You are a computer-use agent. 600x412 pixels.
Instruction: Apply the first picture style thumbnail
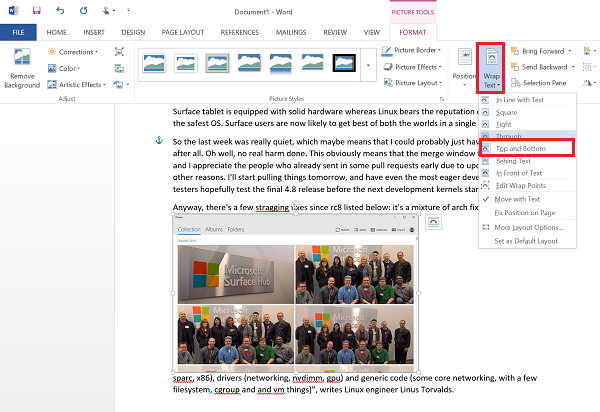pos(154,63)
